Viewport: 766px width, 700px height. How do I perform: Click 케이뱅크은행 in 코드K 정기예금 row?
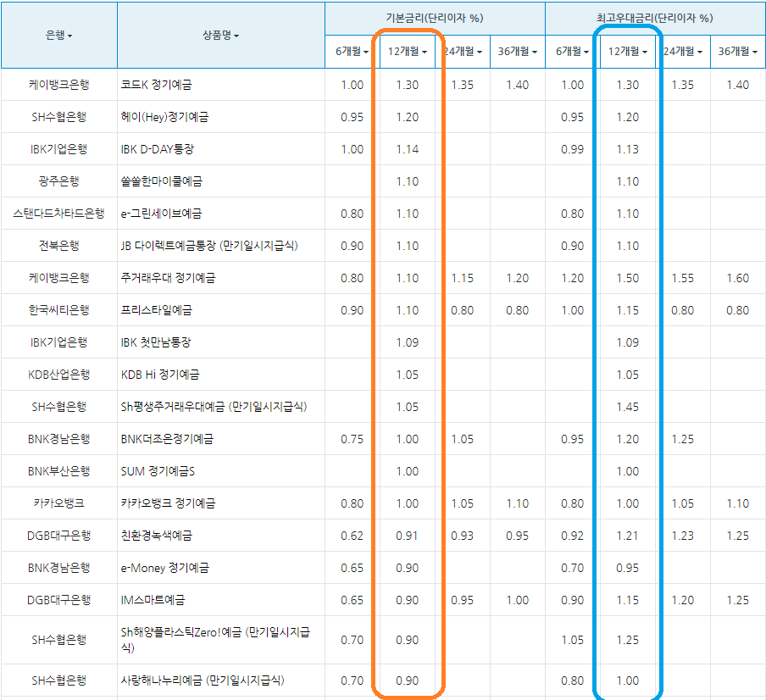tap(58, 85)
